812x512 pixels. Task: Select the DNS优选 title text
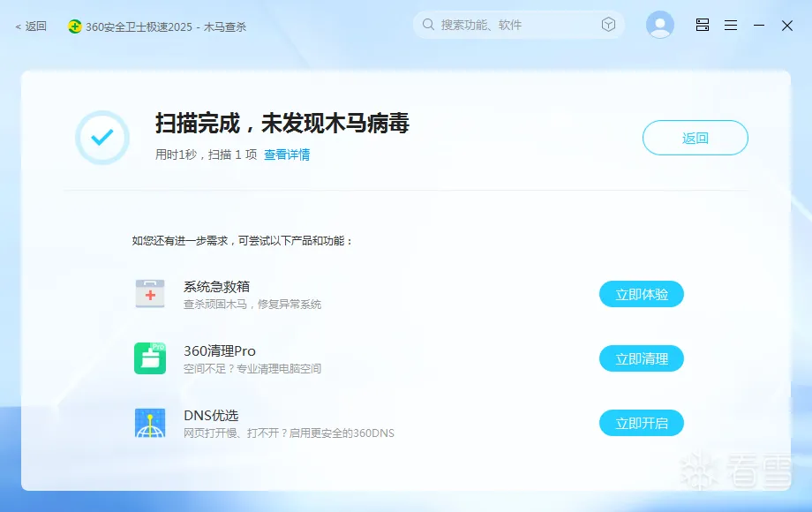coord(211,415)
